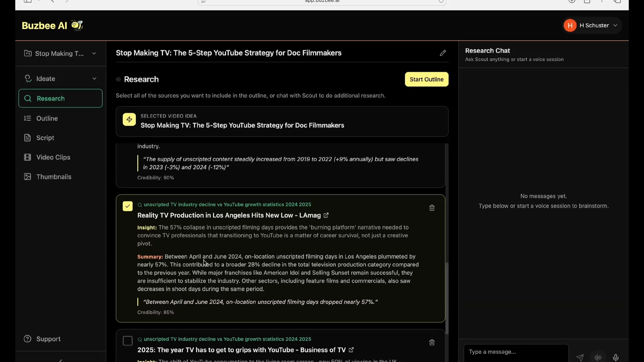644x362 pixels.
Task: Edit the title with pencil icon
Action: 443,53
